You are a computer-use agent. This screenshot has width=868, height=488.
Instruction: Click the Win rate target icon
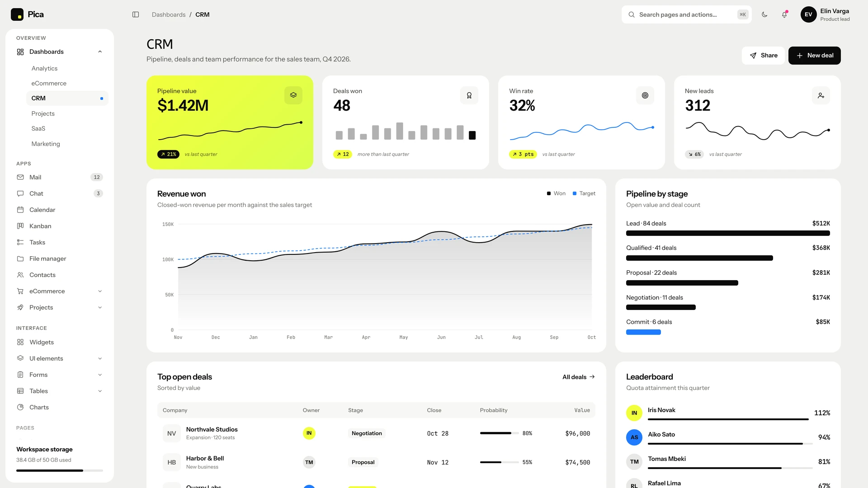pyautogui.click(x=645, y=95)
